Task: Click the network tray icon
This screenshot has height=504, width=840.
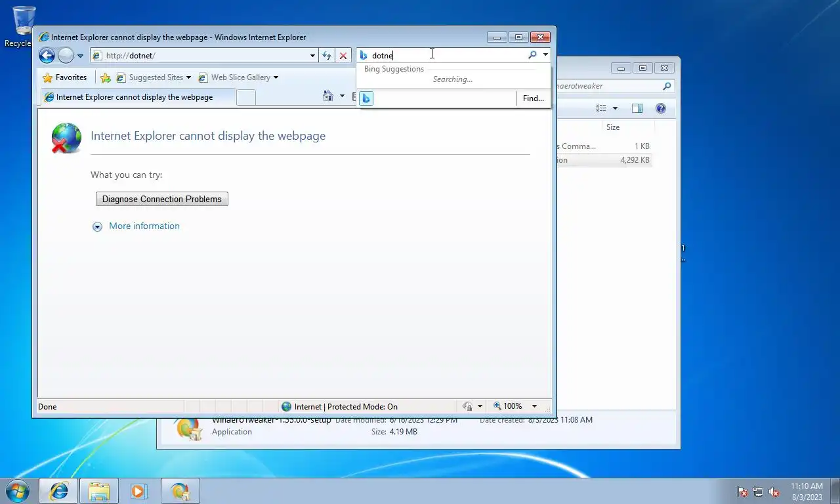Action: 758,492
